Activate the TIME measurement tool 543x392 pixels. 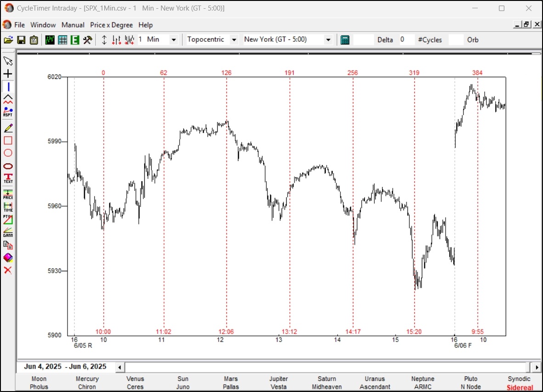click(x=7, y=207)
